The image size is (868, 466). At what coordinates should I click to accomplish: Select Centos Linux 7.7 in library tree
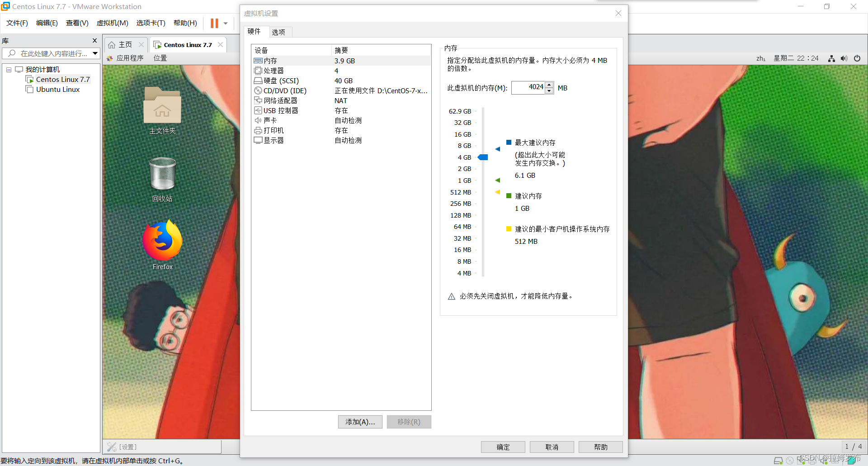tap(63, 80)
